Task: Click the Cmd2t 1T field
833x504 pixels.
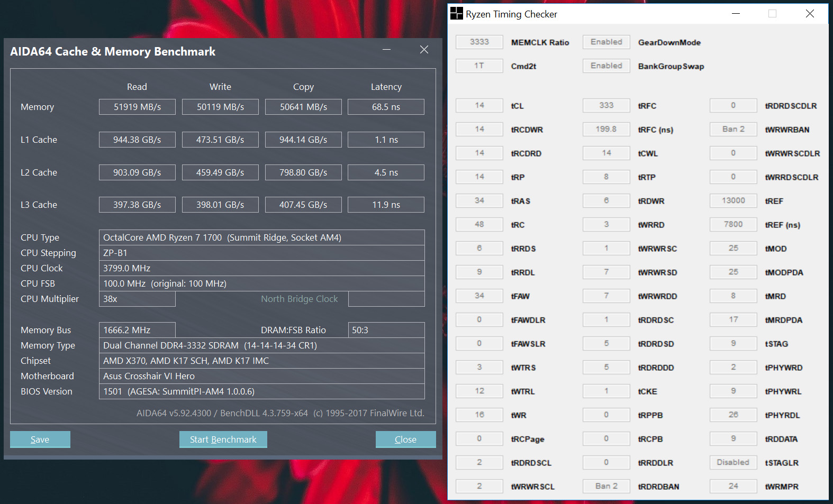Action: pos(479,66)
